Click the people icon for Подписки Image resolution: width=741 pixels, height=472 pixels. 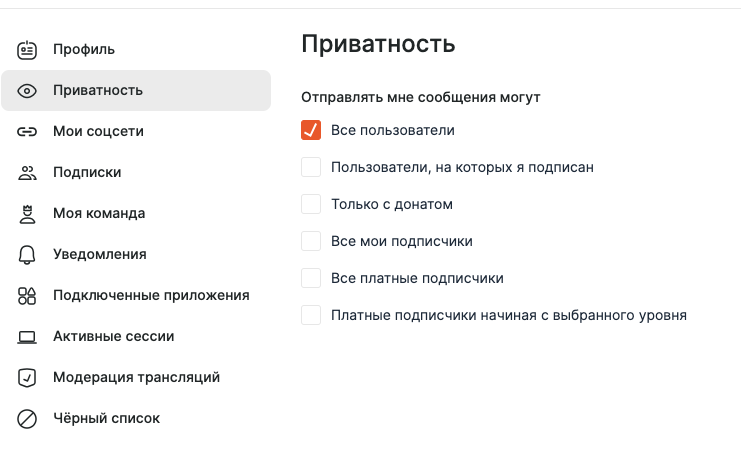pos(27,172)
